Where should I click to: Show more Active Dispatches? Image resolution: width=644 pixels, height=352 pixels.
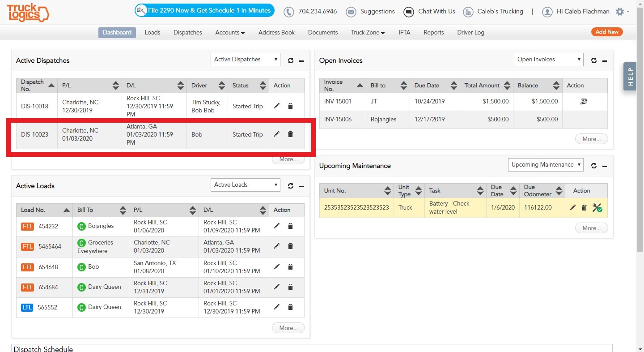pyautogui.click(x=288, y=159)
